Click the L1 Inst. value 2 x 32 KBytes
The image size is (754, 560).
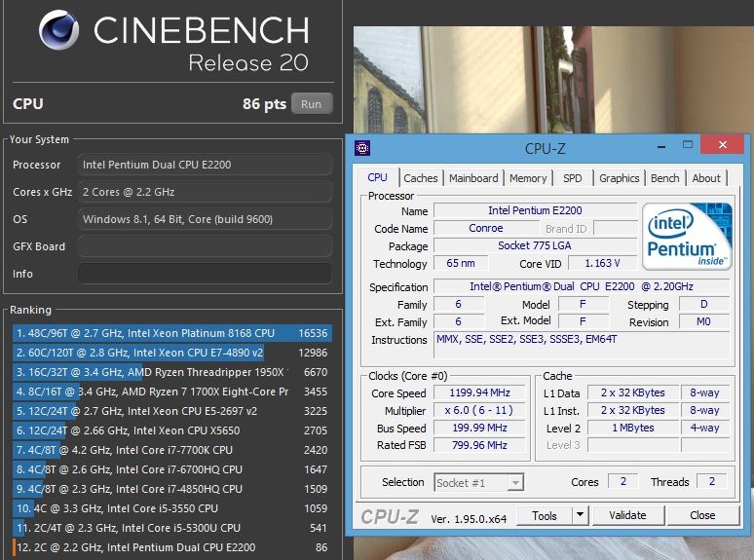(x=633, y=411)
